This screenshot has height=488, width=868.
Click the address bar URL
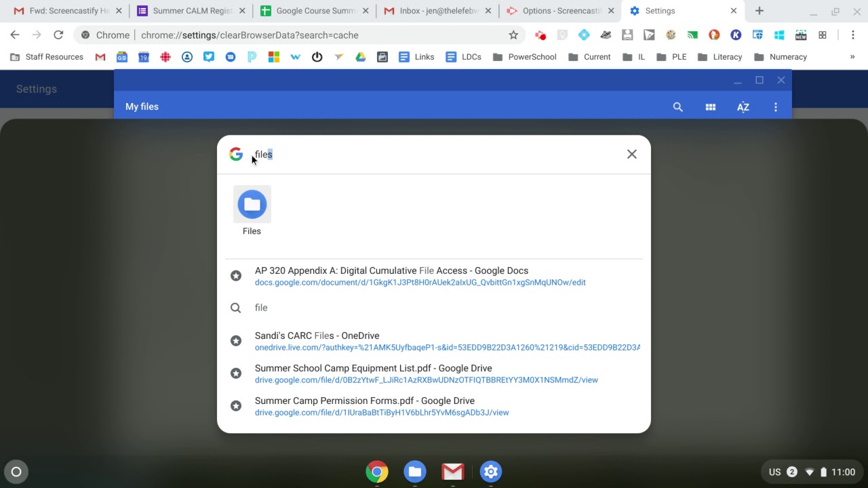[x=250, y=35]
